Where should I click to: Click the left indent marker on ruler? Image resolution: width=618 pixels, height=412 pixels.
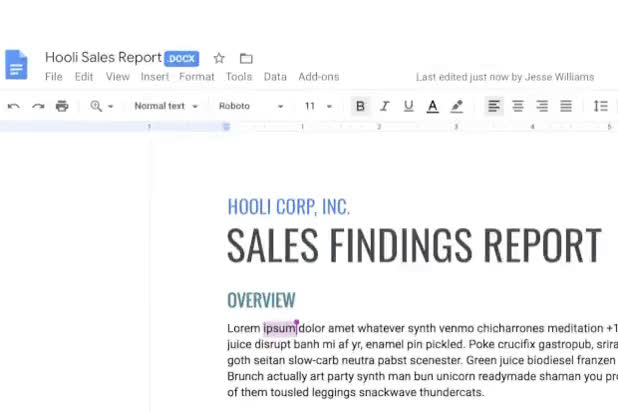click(x=226, y=127)
